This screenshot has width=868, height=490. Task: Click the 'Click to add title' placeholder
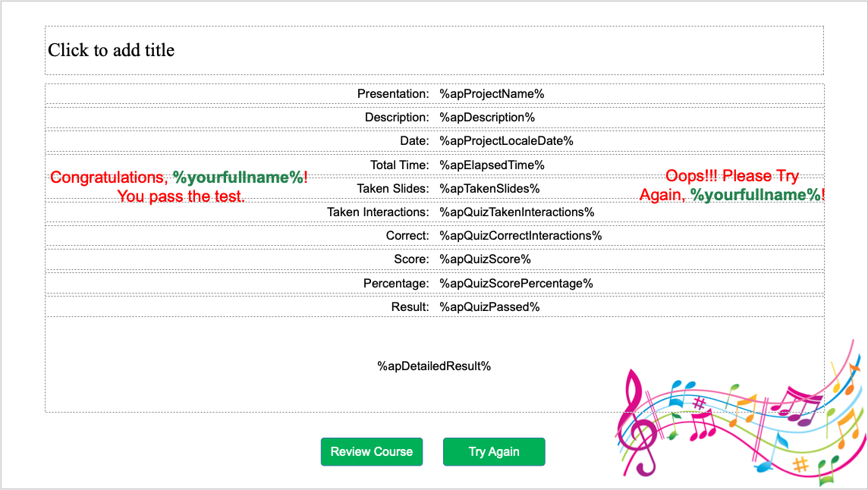click(112, 50)
